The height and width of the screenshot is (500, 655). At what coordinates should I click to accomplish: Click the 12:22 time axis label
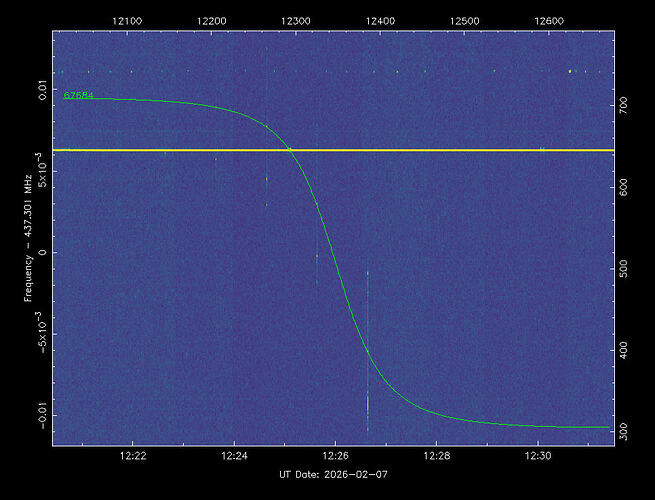(133, 456)
